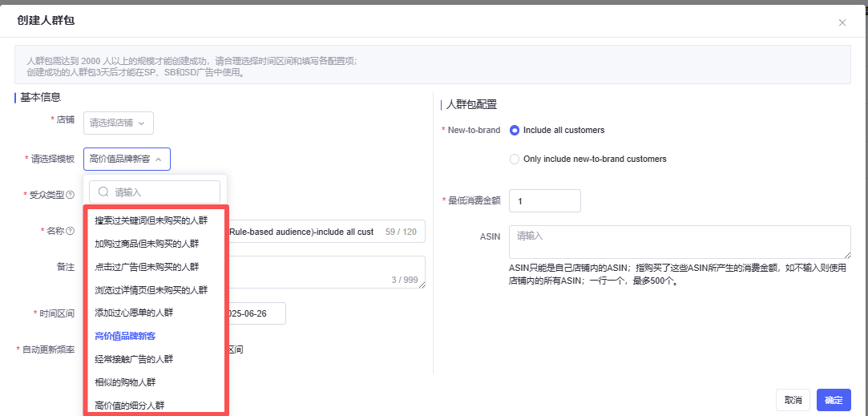Click the 名称 name input field

click(325, 232)
